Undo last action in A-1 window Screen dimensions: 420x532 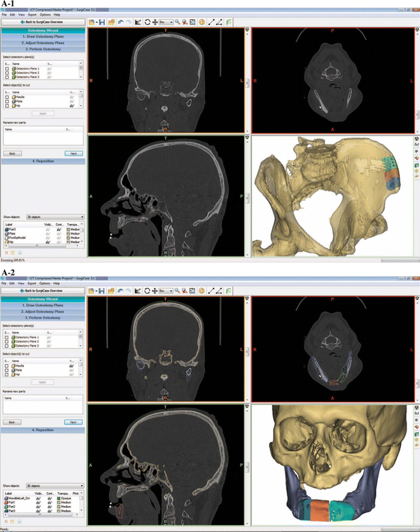pyautogui.click(x=120, y=22)
